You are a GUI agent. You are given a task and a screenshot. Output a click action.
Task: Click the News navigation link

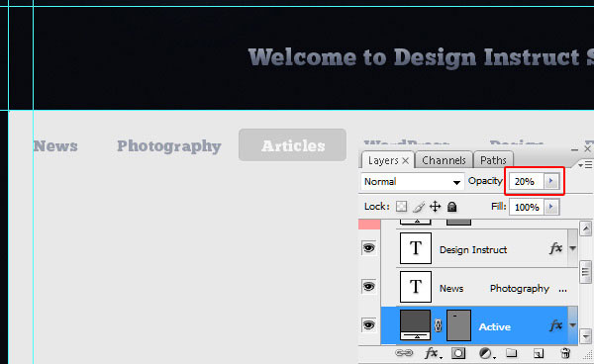[55, 146]
